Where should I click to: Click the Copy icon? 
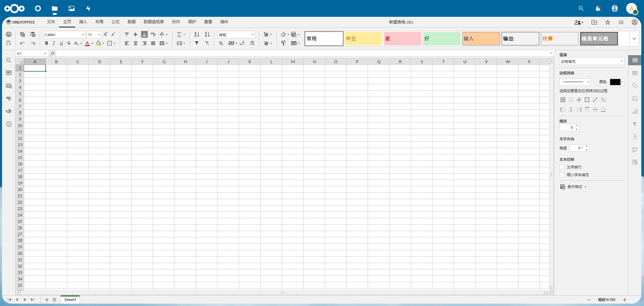tap(22, 34)
